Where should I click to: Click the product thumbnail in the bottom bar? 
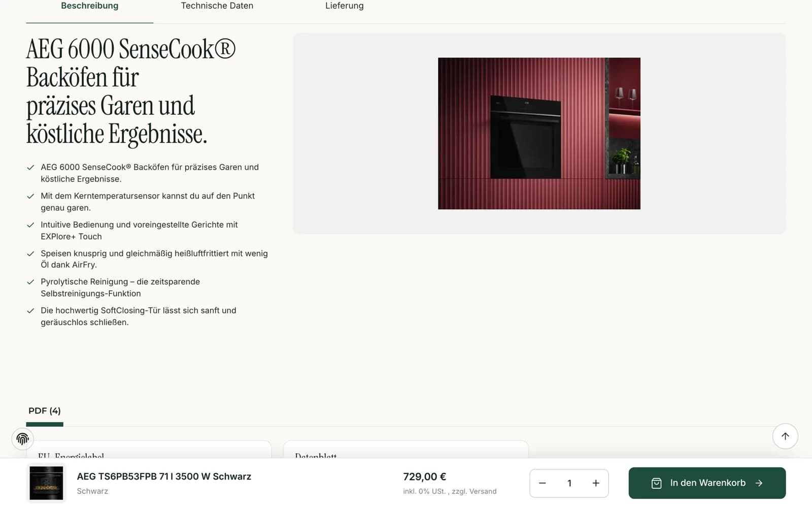(x=46, y=483)
